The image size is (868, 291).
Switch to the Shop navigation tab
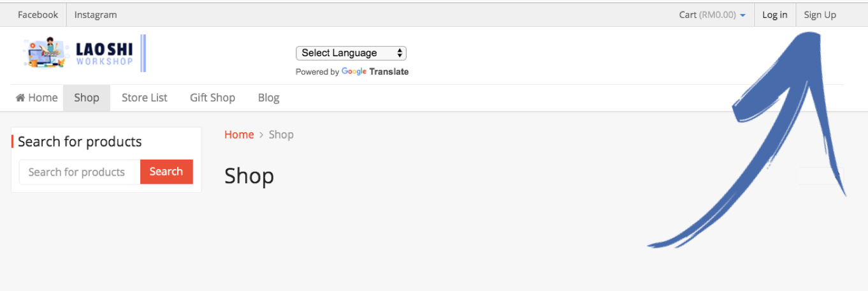coord(87,98)
